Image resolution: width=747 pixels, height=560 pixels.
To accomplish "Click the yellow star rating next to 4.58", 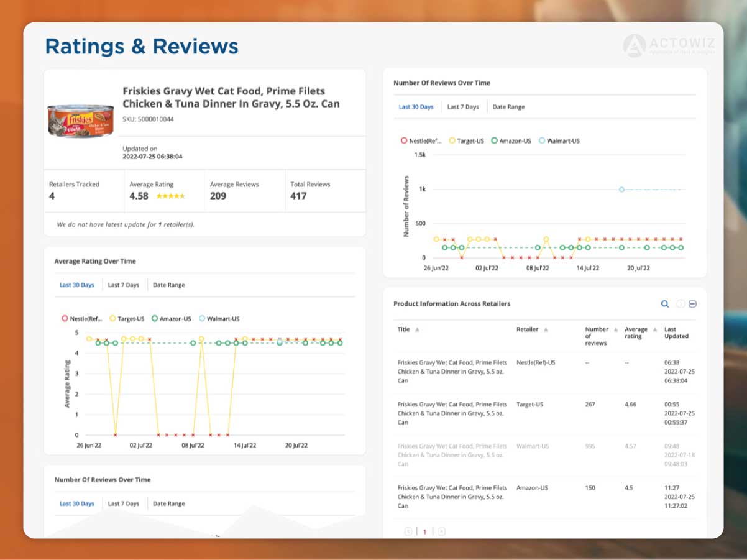I will [170, 196].
